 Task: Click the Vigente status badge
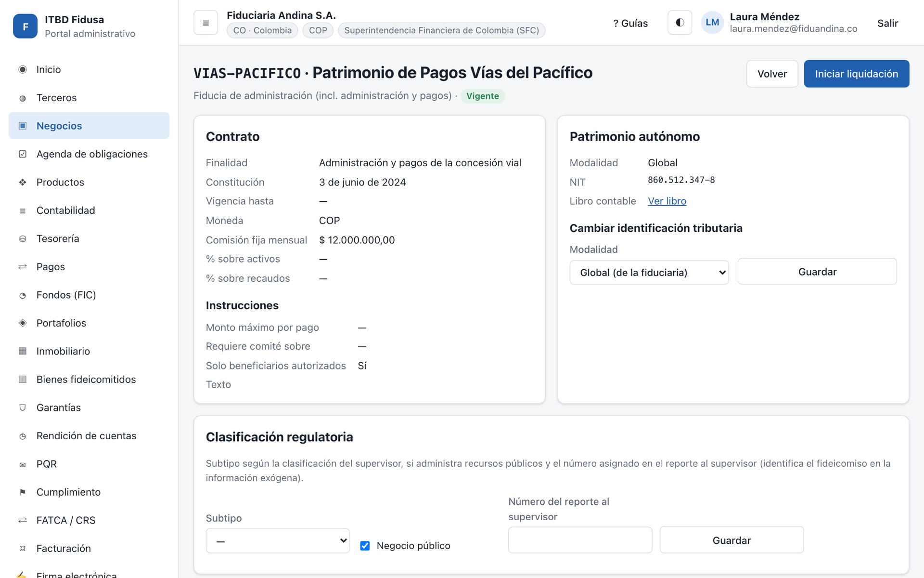(482, 96)
